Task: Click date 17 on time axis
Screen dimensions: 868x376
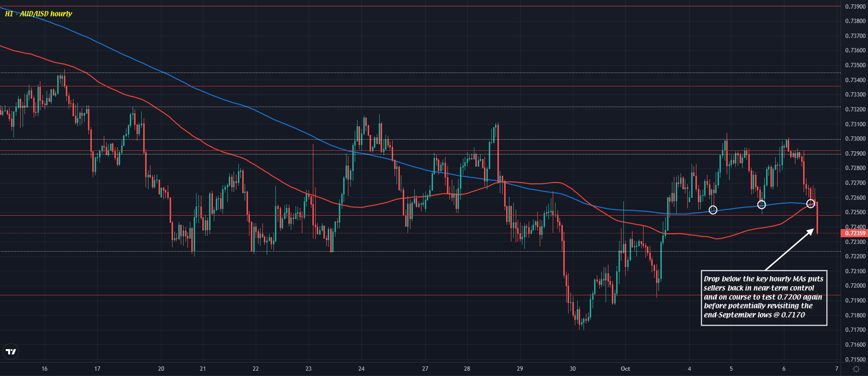Action: click(98, 369)
